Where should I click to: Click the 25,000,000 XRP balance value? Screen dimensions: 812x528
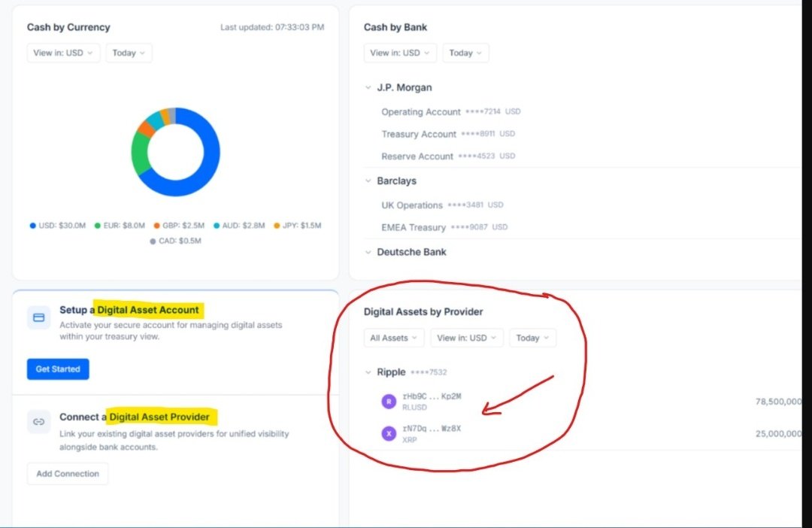tap(778, 434)
